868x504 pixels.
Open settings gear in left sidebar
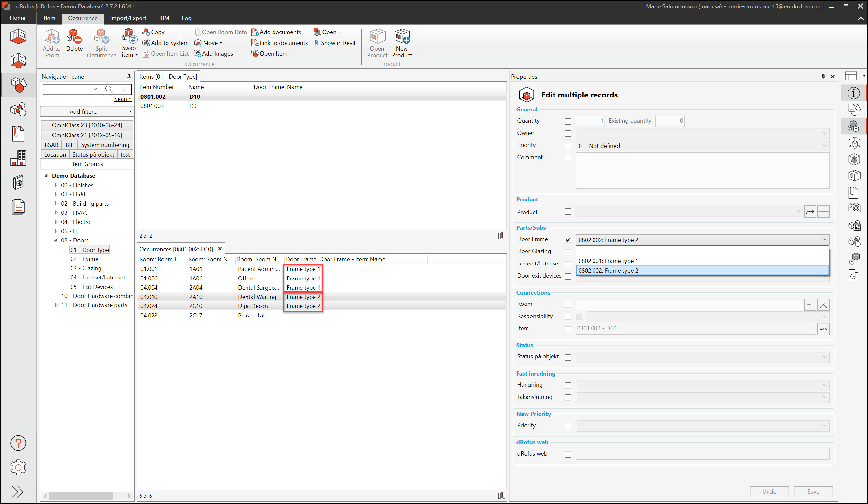point(18,467)
